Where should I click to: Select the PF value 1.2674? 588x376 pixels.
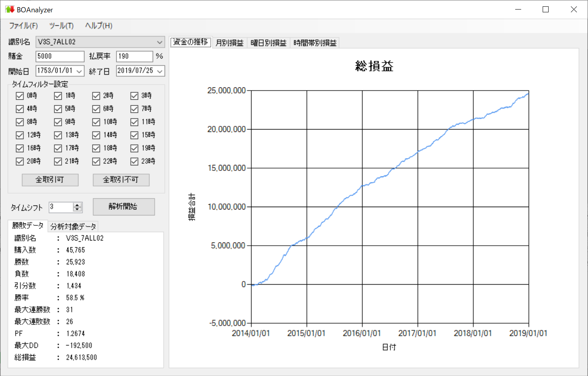pos(76,333)
